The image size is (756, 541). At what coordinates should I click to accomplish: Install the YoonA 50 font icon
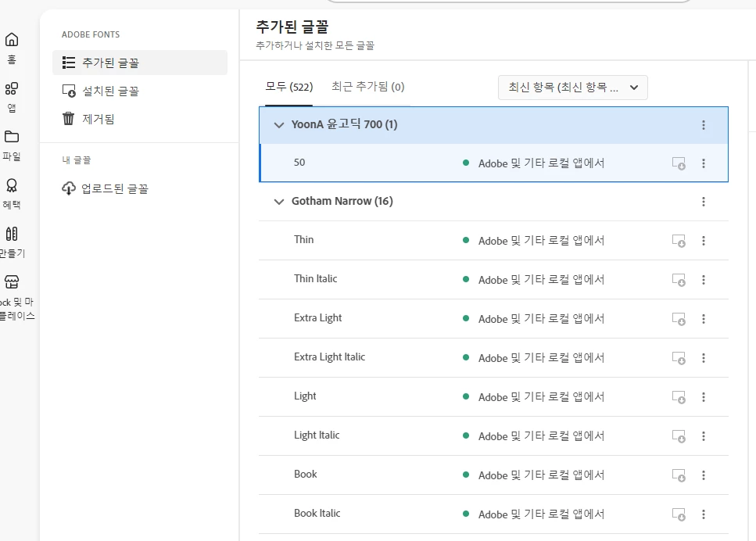679,163
